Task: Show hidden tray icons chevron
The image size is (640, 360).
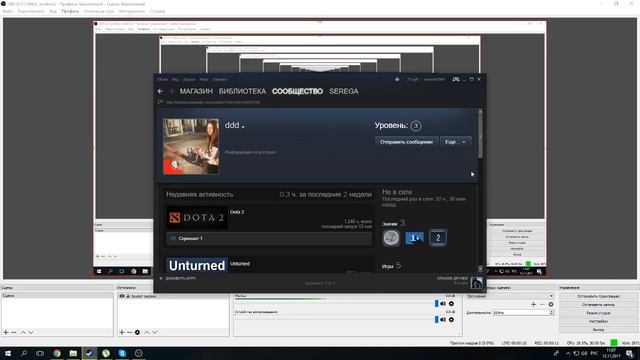Action: click(568, 353)
